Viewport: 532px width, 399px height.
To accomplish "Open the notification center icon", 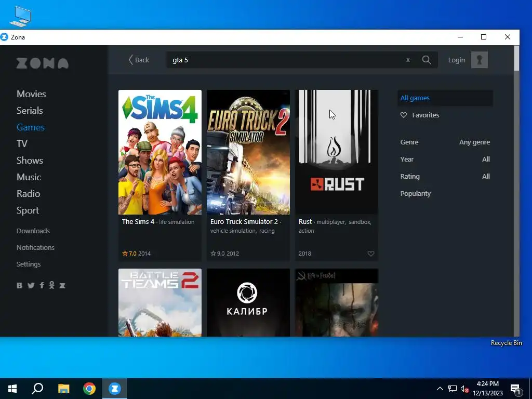I will 515,389.
